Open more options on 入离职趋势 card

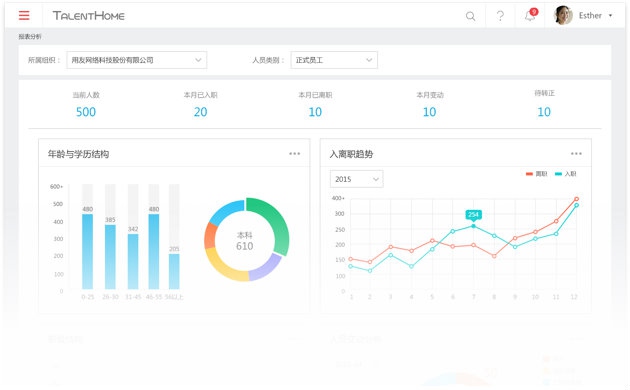(x=576, y=153)
